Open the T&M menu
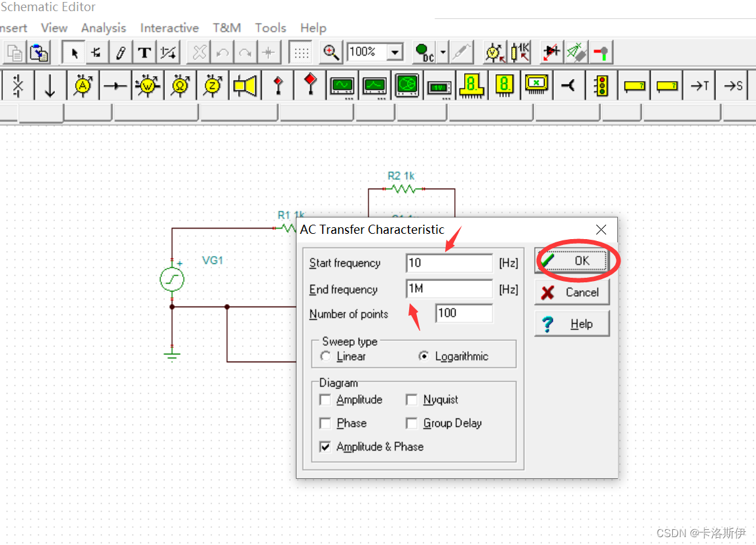Screen dimensions: 756x545 tap(226, 28)
